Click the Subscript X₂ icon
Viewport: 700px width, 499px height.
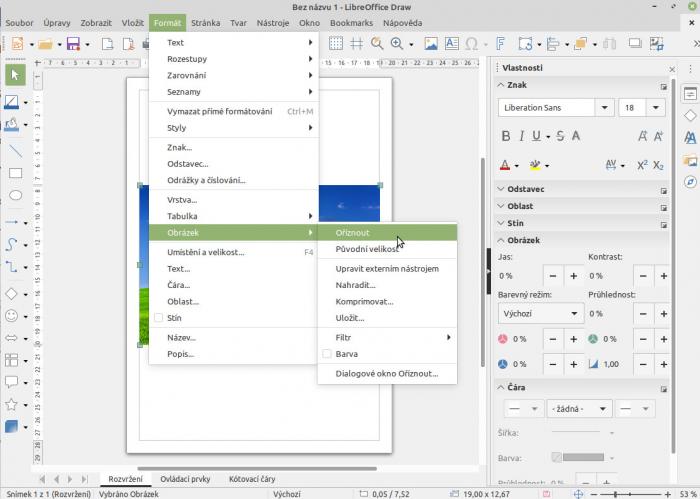[x=658, y=165]
